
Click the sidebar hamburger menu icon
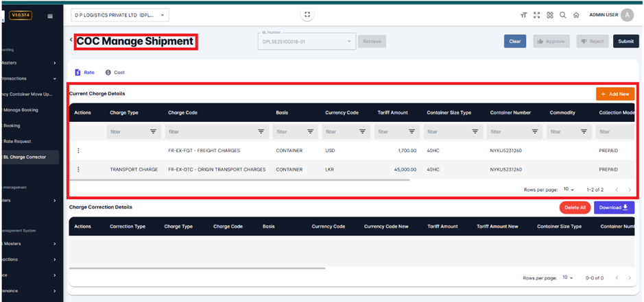click(x=49, y=16)
